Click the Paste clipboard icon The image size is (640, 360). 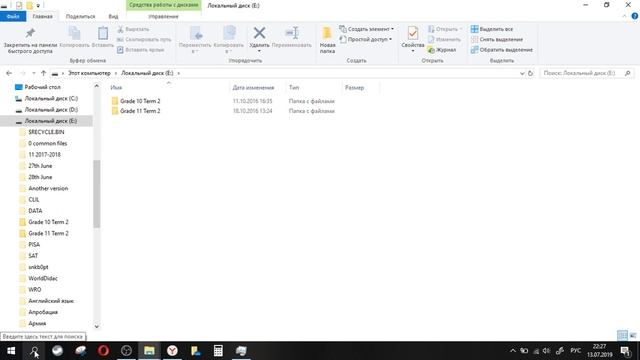(x=103, y=33)
